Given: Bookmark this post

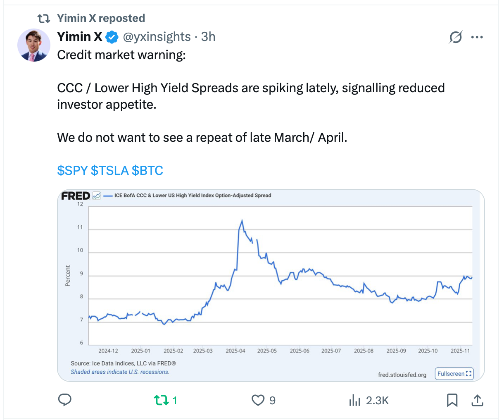Looking at the screenshot, I should tap(452, 400).
